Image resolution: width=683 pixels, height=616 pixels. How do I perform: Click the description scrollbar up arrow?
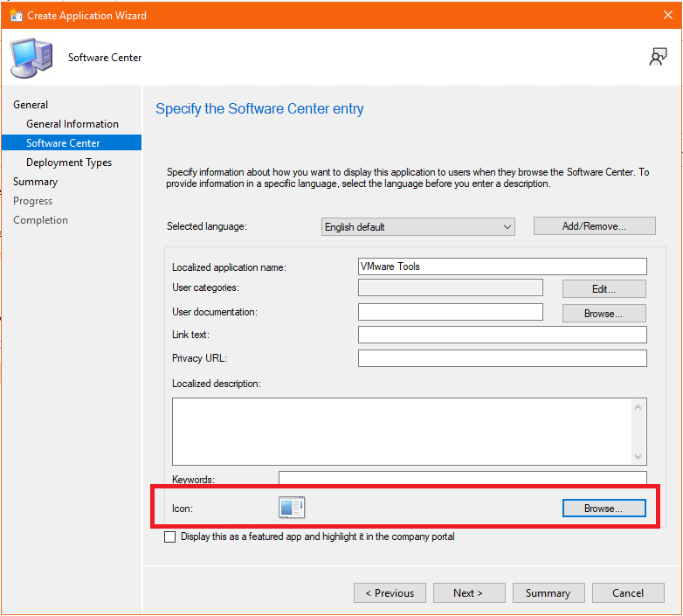[x=638, y=407]
